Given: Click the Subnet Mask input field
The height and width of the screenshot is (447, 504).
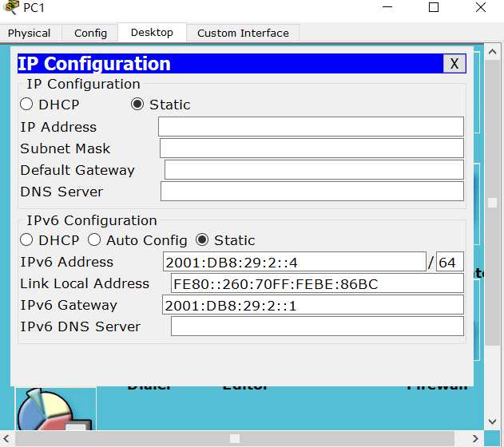Looking at the screenshot, I should [312, 148].
